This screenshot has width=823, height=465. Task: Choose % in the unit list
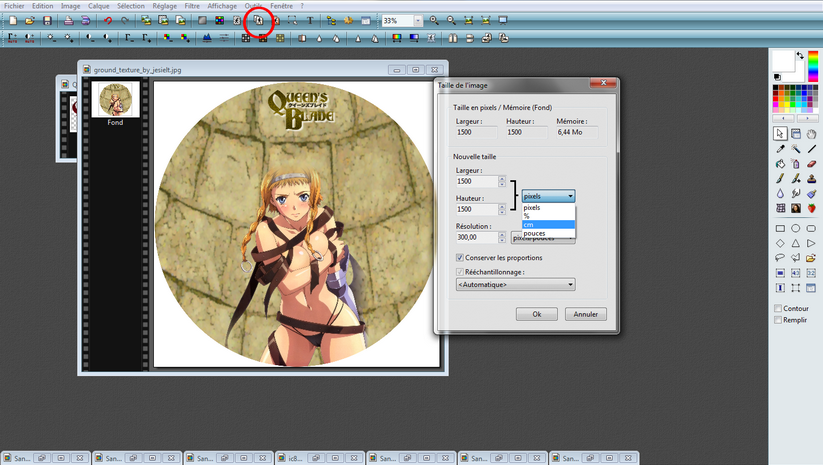pyautogui.click(x=548, y=216)
